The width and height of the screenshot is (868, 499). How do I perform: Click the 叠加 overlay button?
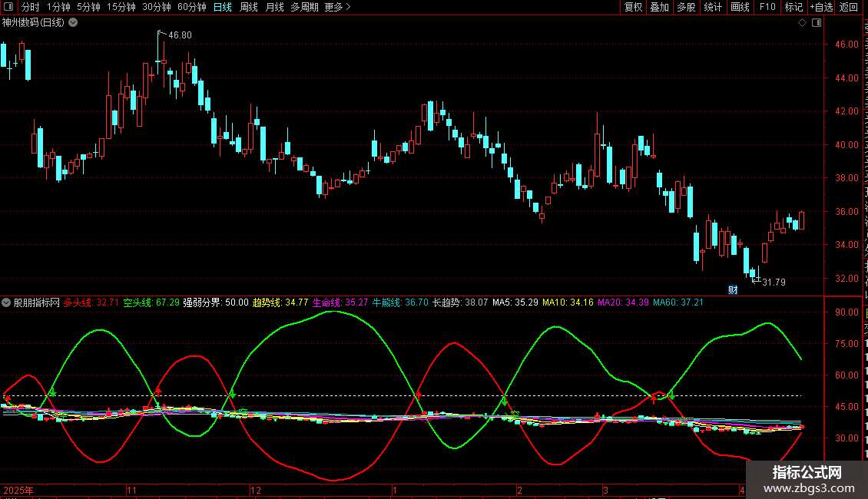pyautogui.click(x=659, y=7)
